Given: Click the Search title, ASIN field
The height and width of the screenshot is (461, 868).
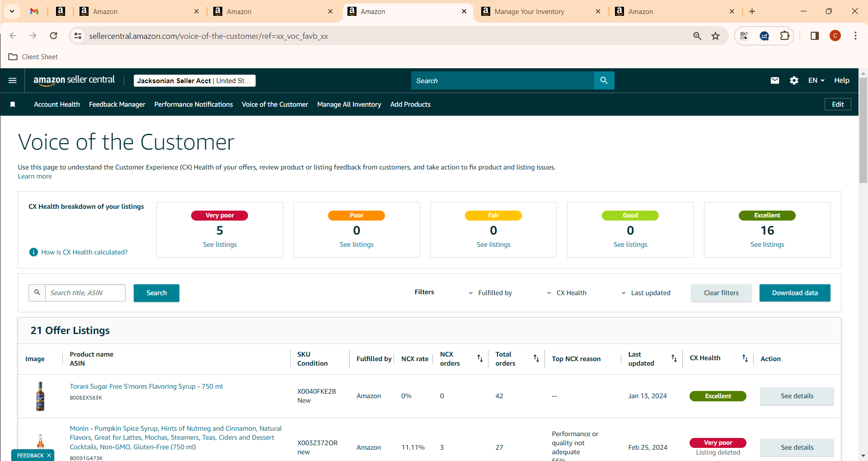Looking at the screenshot, I should click(x=85, y=293).
